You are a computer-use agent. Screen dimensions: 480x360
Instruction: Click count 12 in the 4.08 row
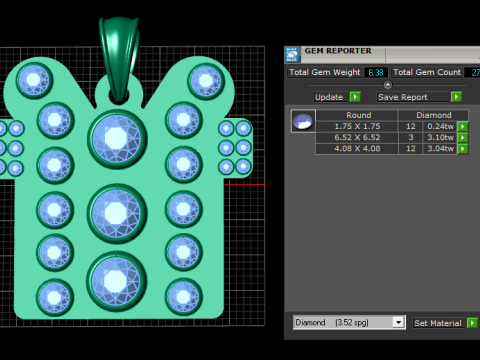[x=411, y=149]
